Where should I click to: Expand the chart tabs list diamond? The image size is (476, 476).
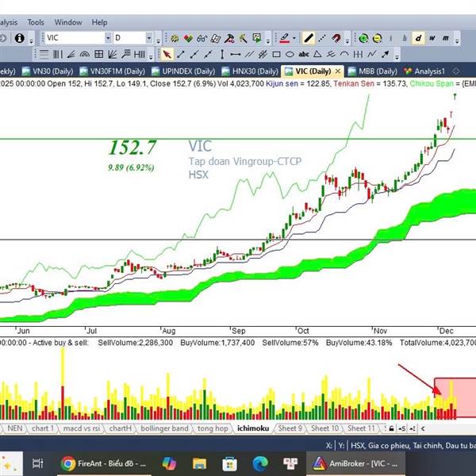tap(455, 71)
